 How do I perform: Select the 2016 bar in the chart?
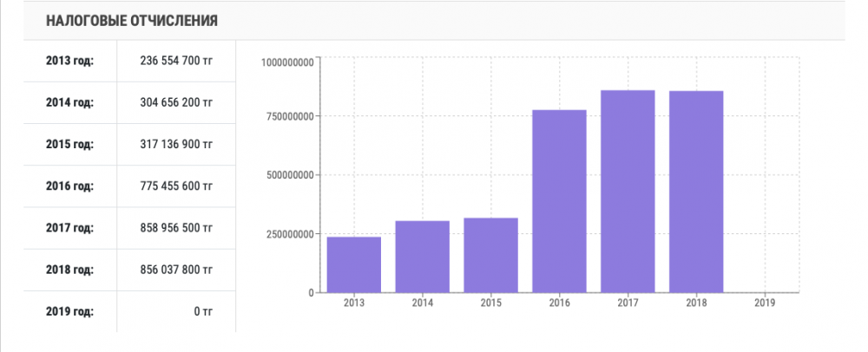point(560,201)
